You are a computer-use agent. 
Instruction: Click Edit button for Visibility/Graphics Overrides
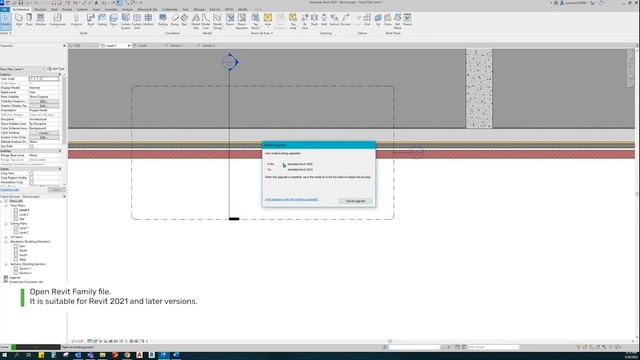44,101
